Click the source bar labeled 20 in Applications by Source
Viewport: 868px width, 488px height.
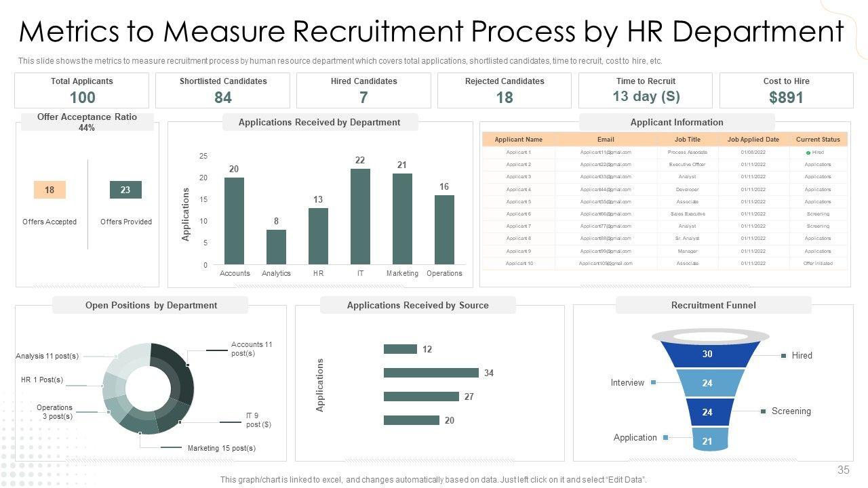coord(412,420)
